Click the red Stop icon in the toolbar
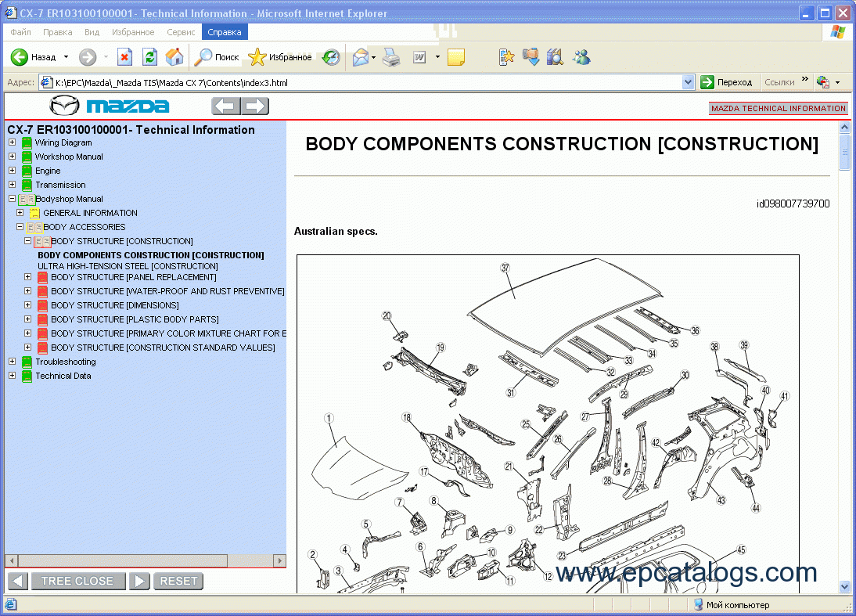The height and width of the screenshot is (616, 856). (124, 57)
